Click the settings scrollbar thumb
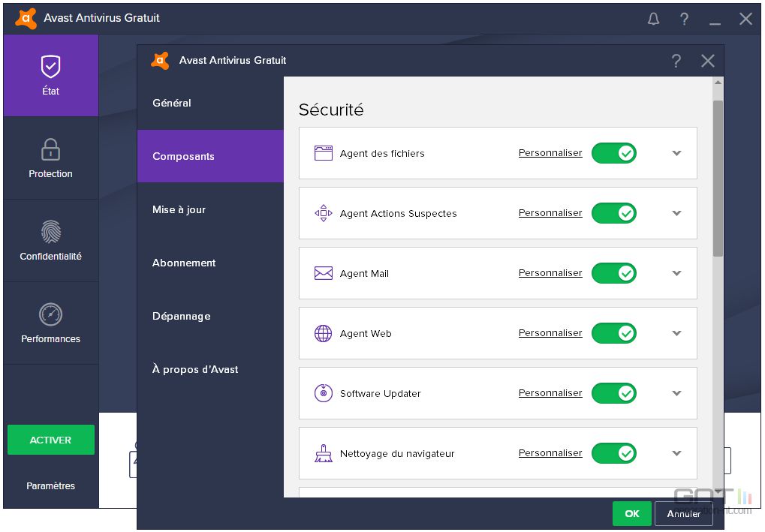The image size is (765, 532). tap(718, 179)
